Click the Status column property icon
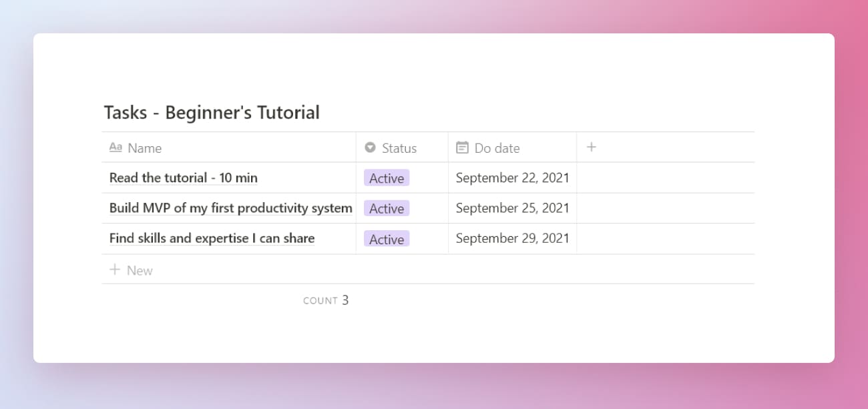The image size is (868, 409). click(369, 147)
